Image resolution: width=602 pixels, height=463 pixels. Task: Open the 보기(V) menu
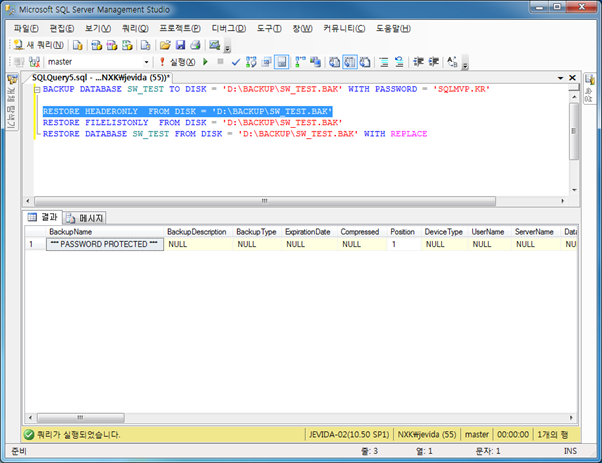coord(98,28)
